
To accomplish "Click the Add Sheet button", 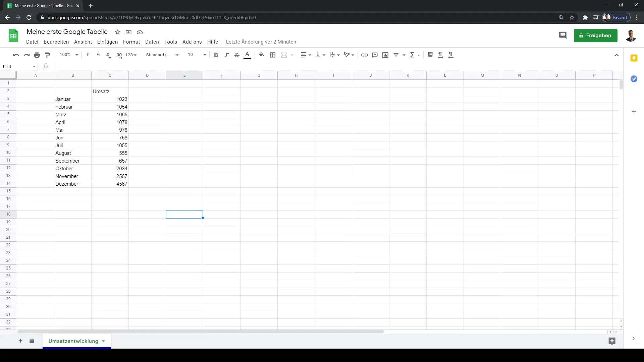I will (20, 341).
